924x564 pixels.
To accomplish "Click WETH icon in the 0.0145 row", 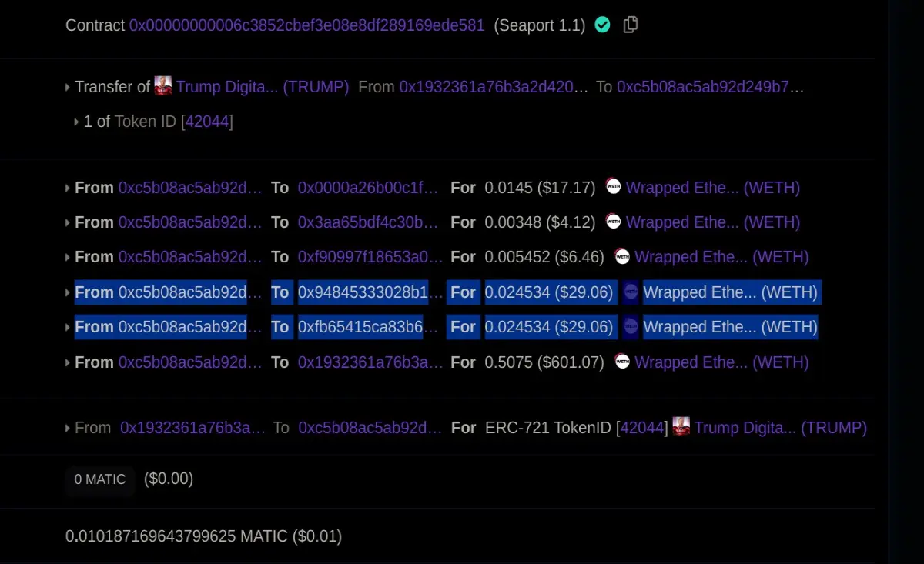I will [613, 186].
